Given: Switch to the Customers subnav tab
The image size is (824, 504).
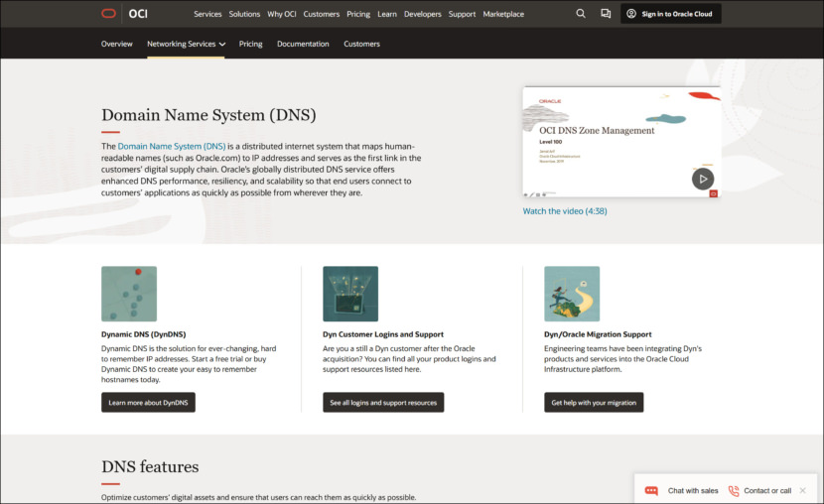Looking at the screenshot, I should pos(361,44).
